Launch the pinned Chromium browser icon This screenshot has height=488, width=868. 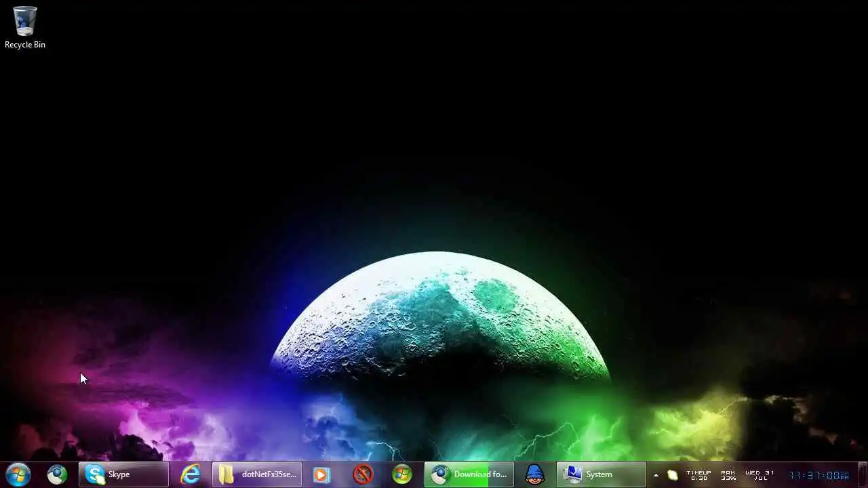(x=57, y=474)
